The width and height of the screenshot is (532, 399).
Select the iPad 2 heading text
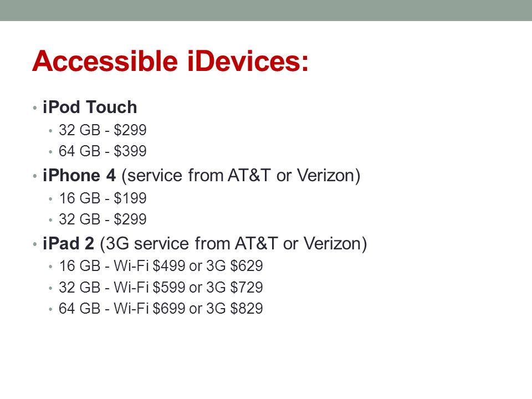pos(68,244)
